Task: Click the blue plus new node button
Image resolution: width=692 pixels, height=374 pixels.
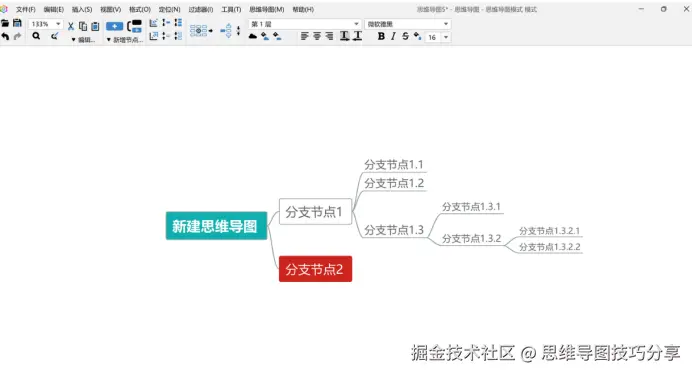Action: (x=114, y=26)
